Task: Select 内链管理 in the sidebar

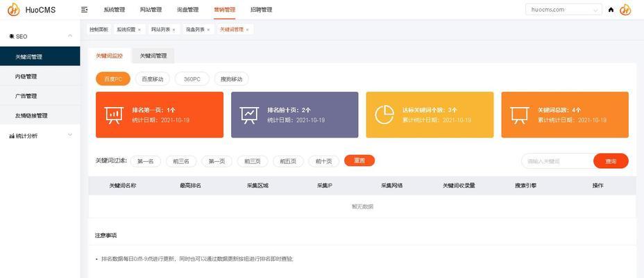Action: tap(40, 76)
